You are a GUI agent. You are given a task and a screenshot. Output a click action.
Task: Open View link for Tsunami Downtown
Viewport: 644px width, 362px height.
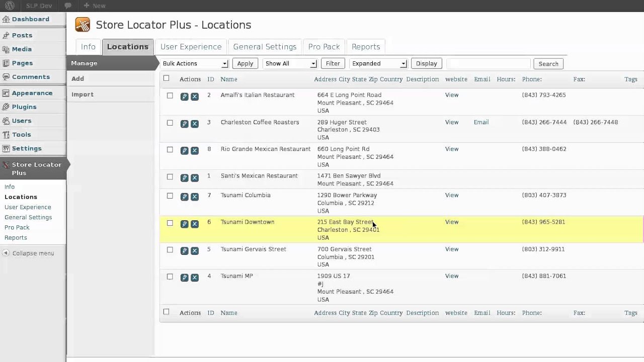click(x=452, y=222)
